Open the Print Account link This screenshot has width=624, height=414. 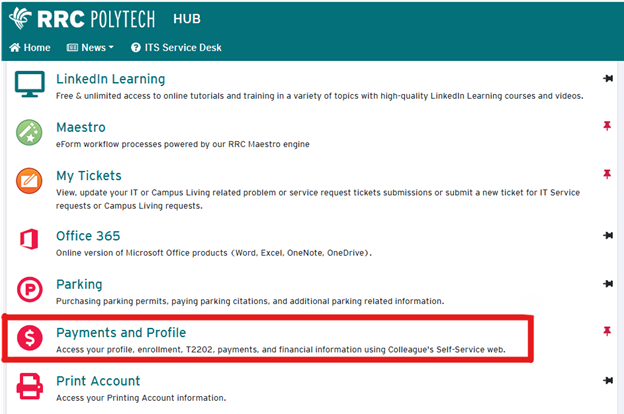(98, 381)
